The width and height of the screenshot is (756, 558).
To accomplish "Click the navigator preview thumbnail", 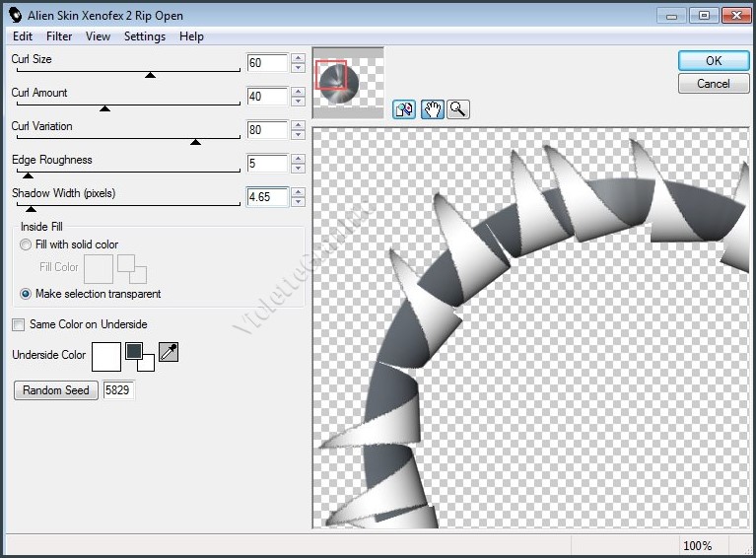I will (x=347, y=83).
